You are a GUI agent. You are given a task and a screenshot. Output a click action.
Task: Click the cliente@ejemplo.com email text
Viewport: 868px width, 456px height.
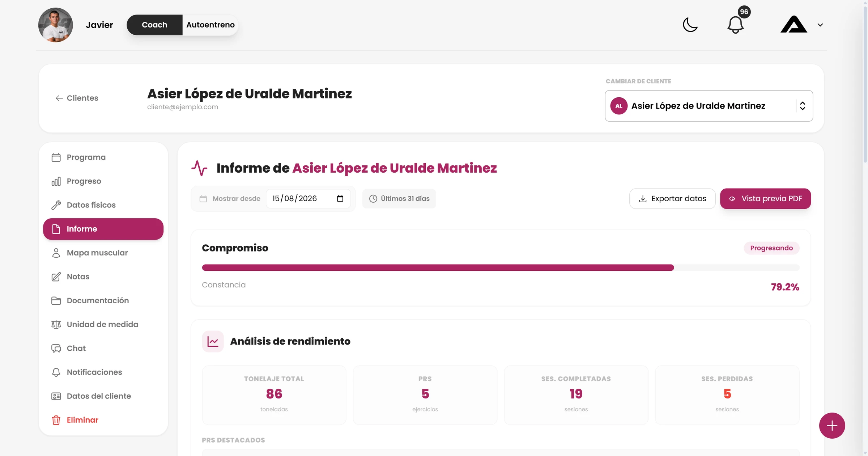[183, 107]
